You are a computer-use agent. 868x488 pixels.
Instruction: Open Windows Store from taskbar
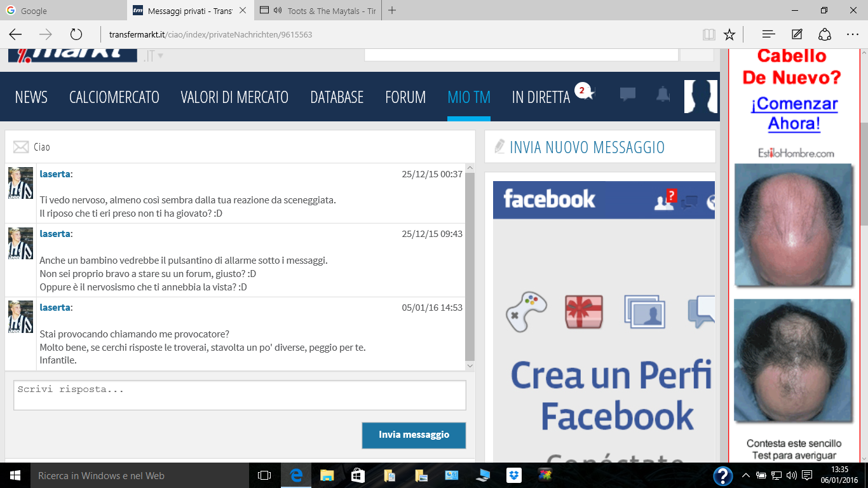[358, 475]
